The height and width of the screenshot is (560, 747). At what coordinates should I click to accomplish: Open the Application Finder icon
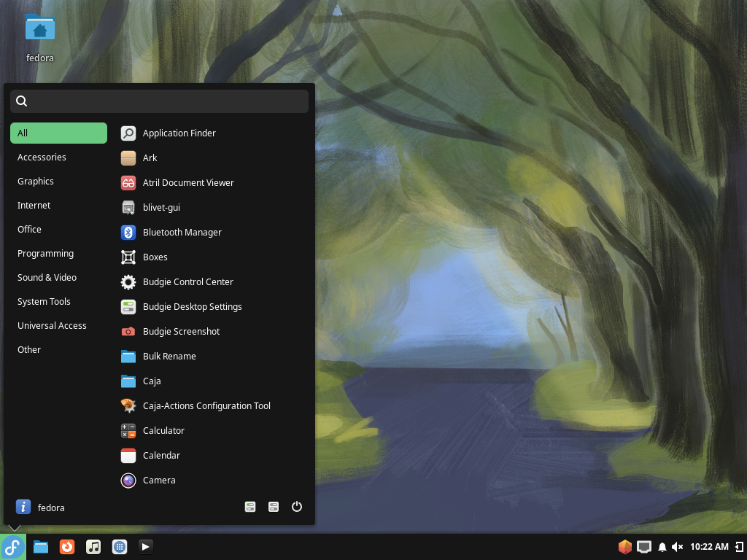[128, 133]
